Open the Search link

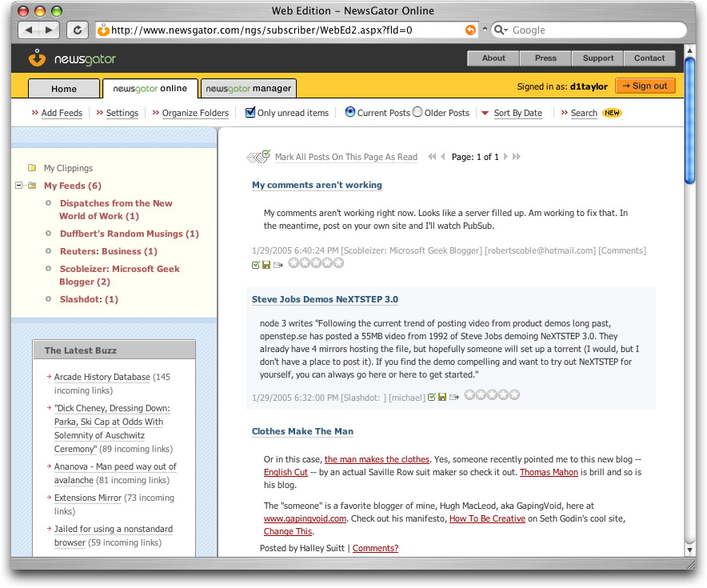point(584,113)
